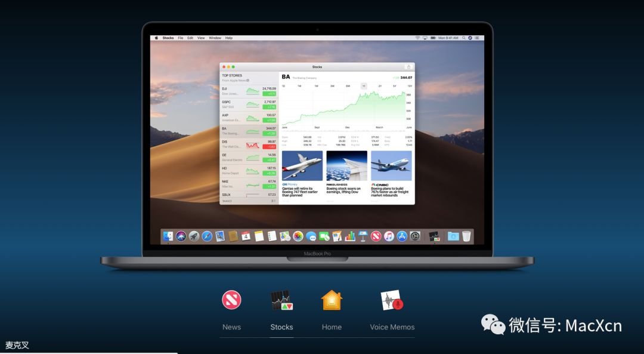Image resolution: width=644 pixels, height=354 pixels.
Task: Select the 2Y chart range
Action: [x=380, y=86]
